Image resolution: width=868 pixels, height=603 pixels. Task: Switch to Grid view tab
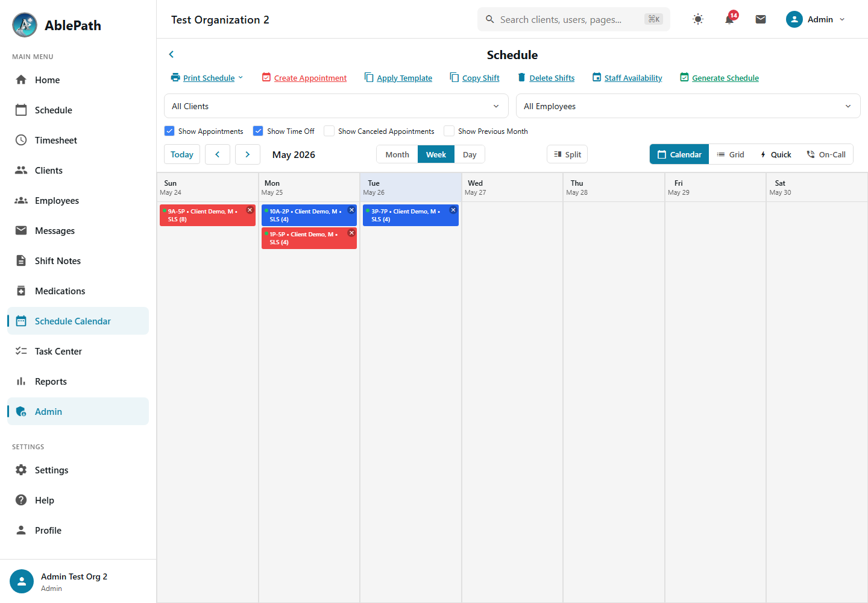[x=731, y=154]
